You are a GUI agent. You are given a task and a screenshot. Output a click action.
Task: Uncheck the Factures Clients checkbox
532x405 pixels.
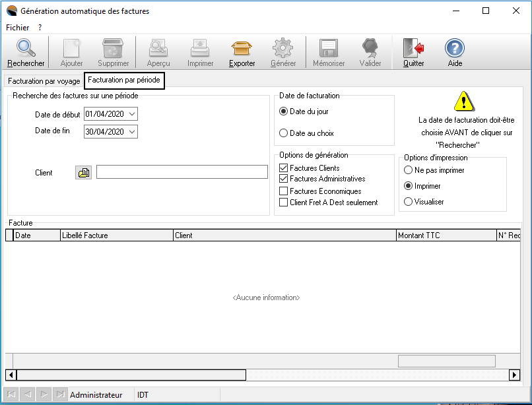pos(284,169)
